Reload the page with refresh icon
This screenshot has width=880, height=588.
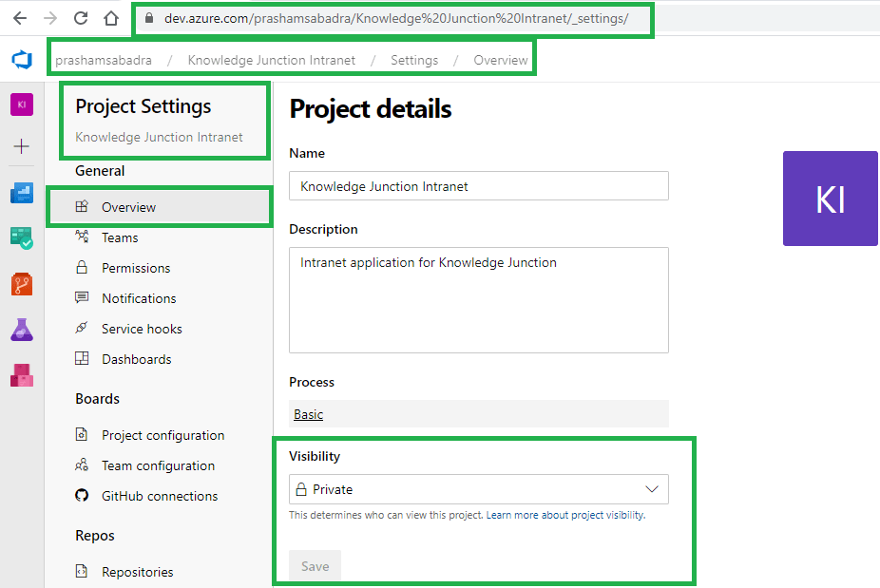coord(81,18)
